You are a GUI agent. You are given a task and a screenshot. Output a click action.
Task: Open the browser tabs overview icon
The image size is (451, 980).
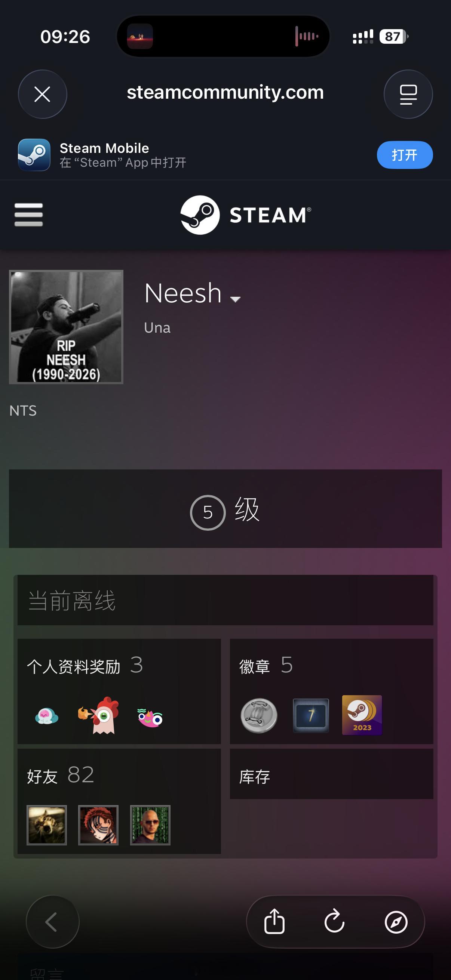[408, 94]
